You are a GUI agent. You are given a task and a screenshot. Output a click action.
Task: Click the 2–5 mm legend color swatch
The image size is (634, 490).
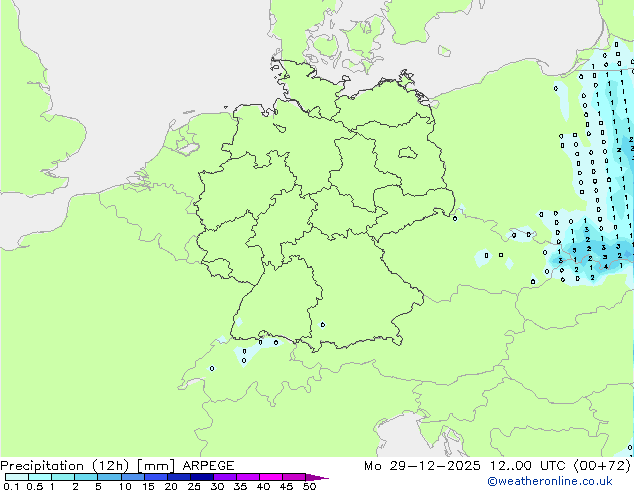[86, 477]
